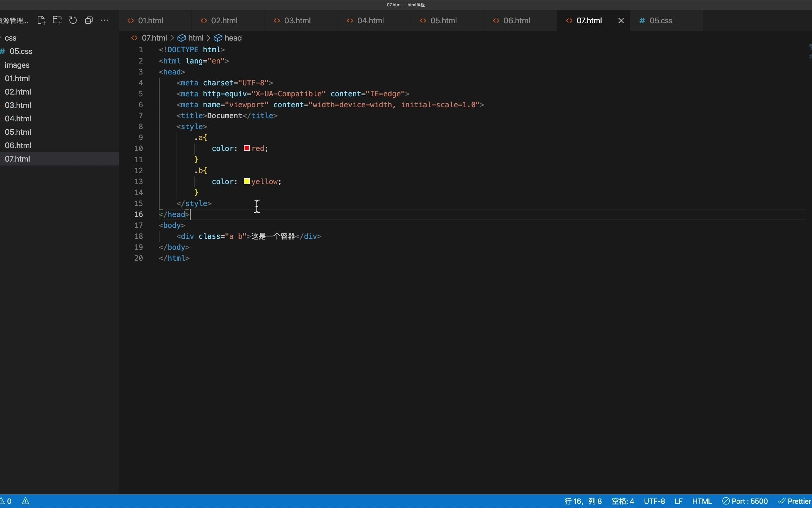Click line number 1 in gutter

141,50
